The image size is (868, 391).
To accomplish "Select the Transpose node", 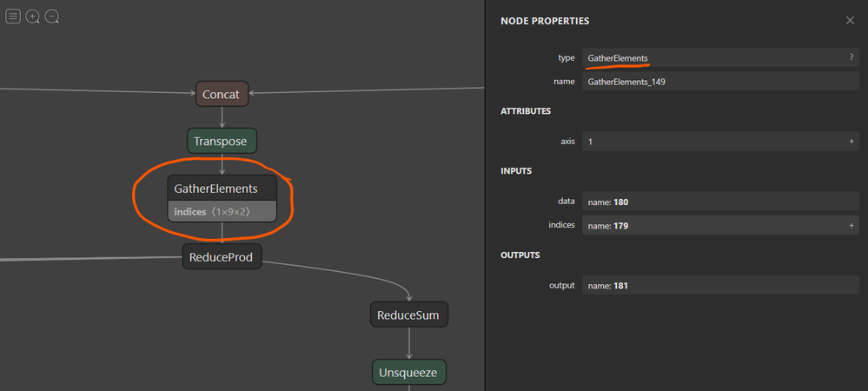I will tap(222, 141).
